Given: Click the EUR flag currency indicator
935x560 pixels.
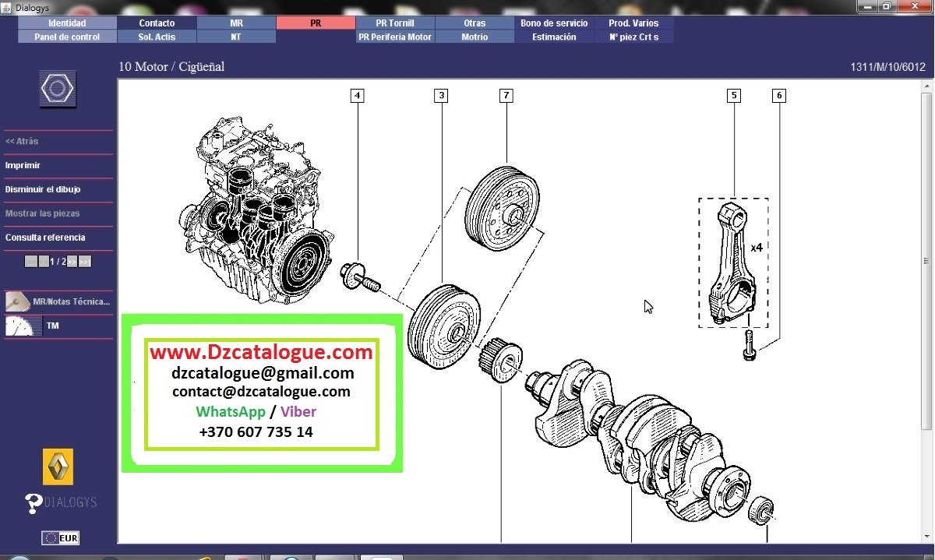Looking at the screenshot, I should tap(60, 538).
